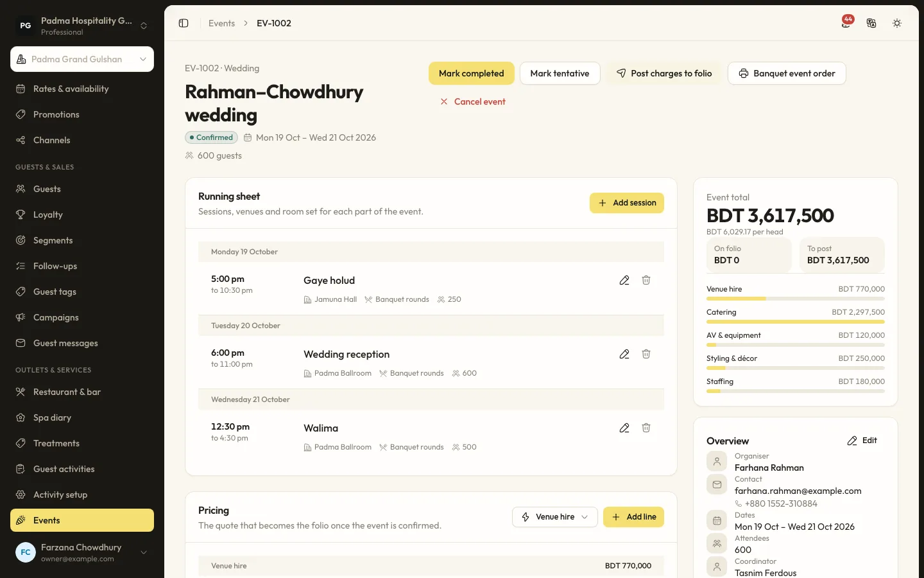
Task: Open Banquet event order
Action: tap(787, 73)
